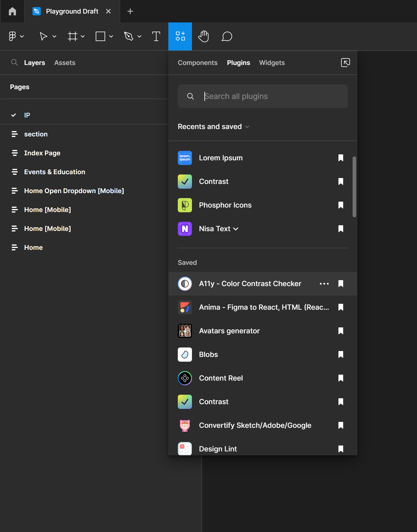The height and width of the screenshot is (532, 417).
Task: Select the Comment tool
Action: [227, 36]
